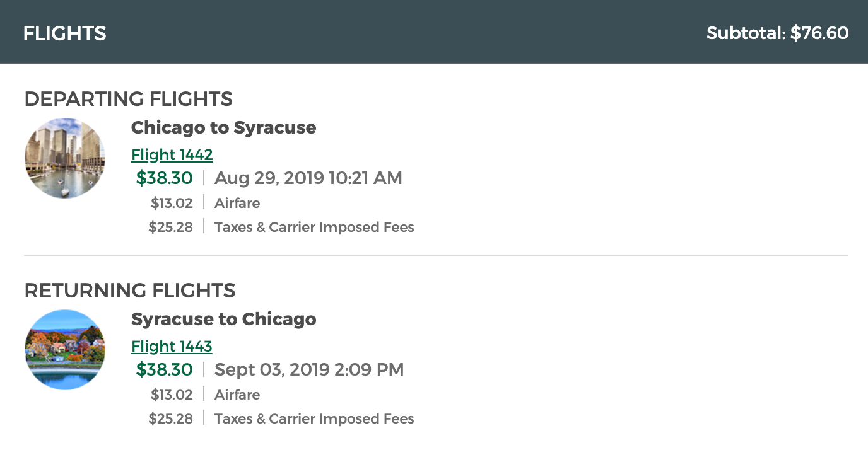This screenshot has height=450, width=868.
Task: Click the $38.30 price for Flight 1442
Action: pos(164,178)
